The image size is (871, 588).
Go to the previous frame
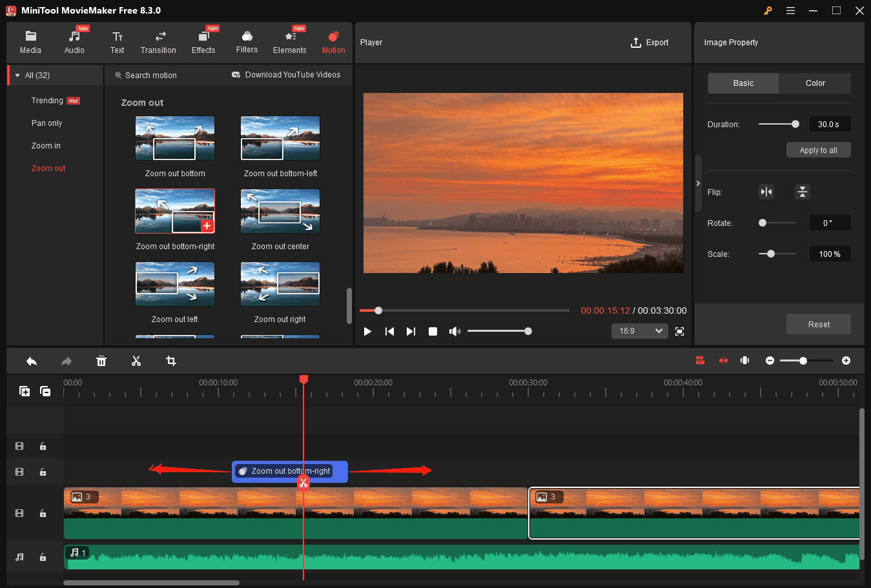389,331
